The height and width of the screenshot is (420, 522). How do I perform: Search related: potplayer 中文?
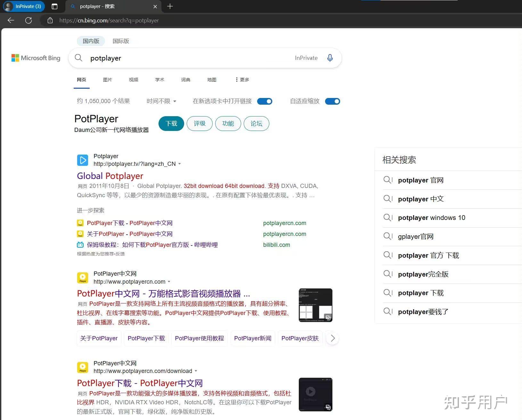point(421,199)
